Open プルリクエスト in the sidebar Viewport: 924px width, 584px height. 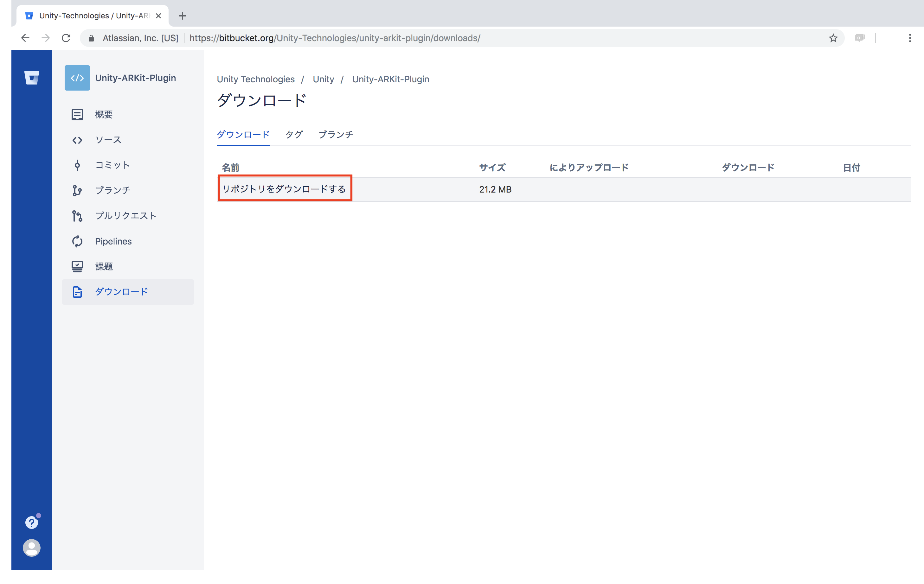pyautogui.click(x=128, y=216)
